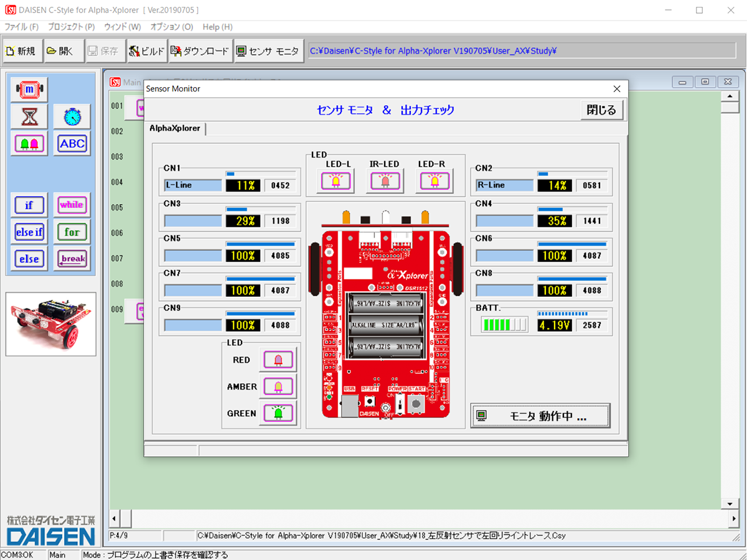The width and height of the screenshot is (747, 560).
Task: Choose the stopwatch timer block
Action: pos(72,116)
